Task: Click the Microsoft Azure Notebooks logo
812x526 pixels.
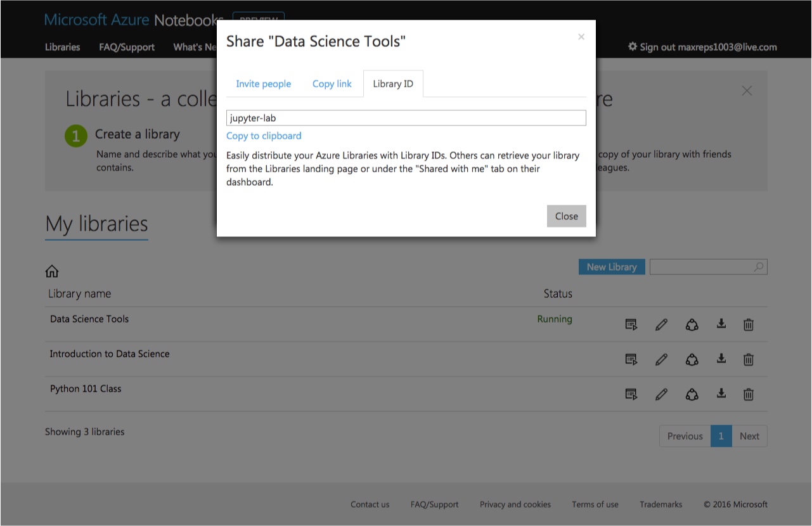Action: click(x=134, y=20)
